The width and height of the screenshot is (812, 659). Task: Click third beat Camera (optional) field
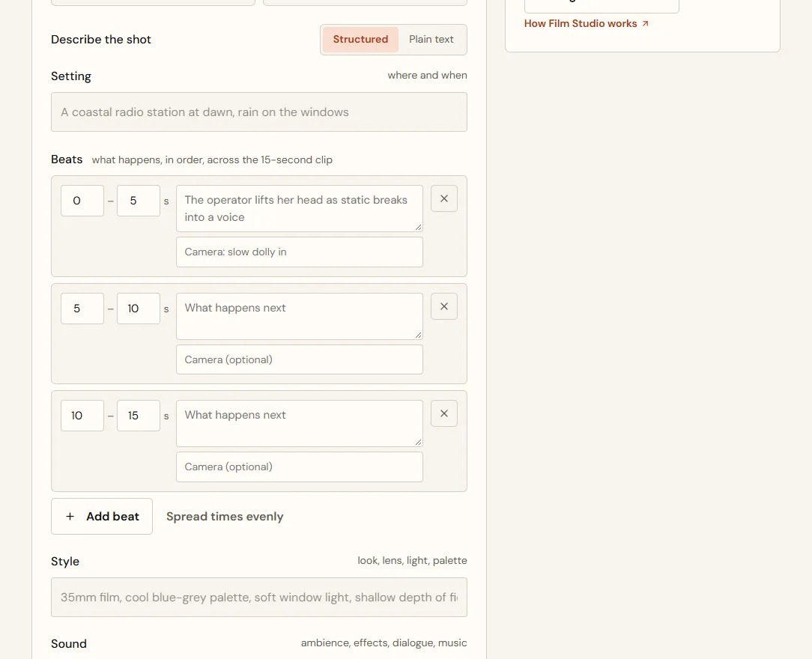[x=300, y=467]
